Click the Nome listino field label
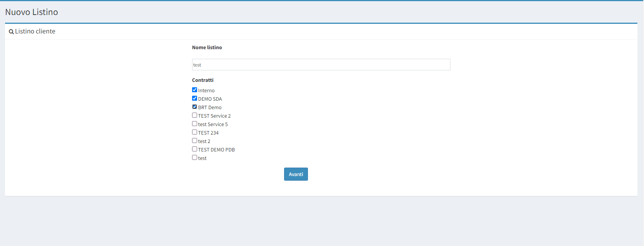The image size is (644, 246). tap(207, 48)
